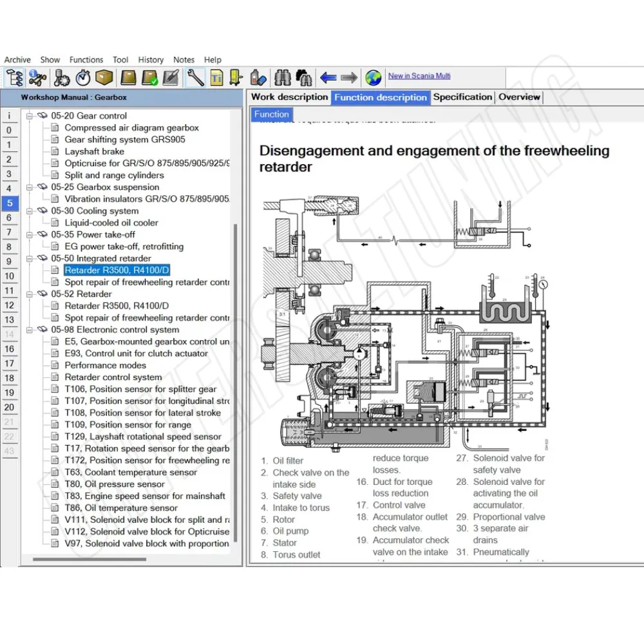The image size is (644, 644).
Task: Collapse the 05-98 Electronic control system node
Action: pyautogui.click(x=29, y=330)
